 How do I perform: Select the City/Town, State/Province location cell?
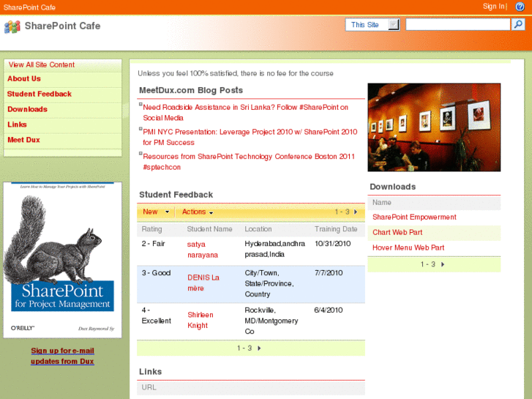pyautogui.click(x=269, y=283)
